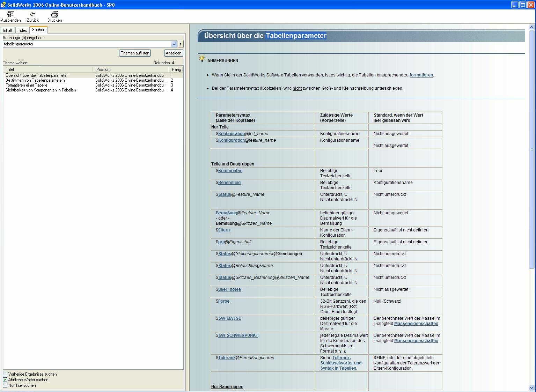Sort results by the Titel column header
536x392 pixels.
coord(48,69)
